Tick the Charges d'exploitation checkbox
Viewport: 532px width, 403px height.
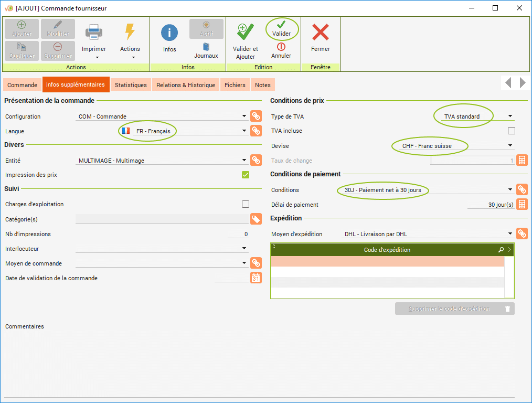click(x=245, y=204)
